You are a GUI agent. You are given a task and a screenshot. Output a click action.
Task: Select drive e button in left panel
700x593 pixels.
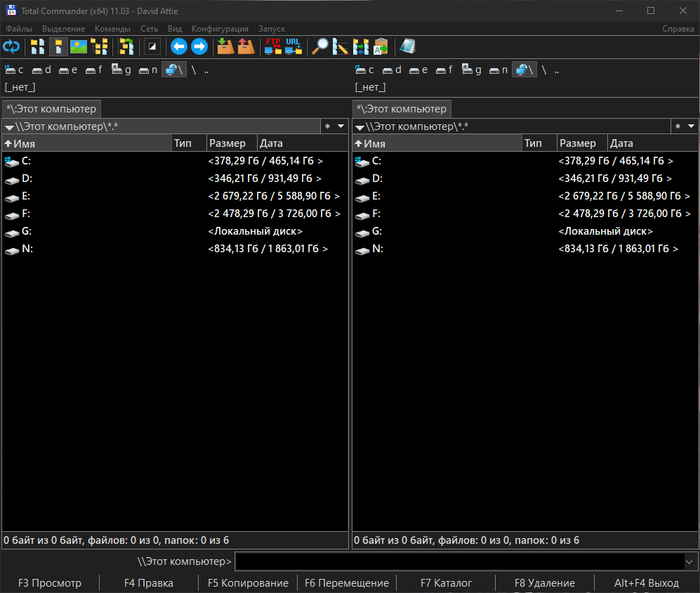coord(68,70)
